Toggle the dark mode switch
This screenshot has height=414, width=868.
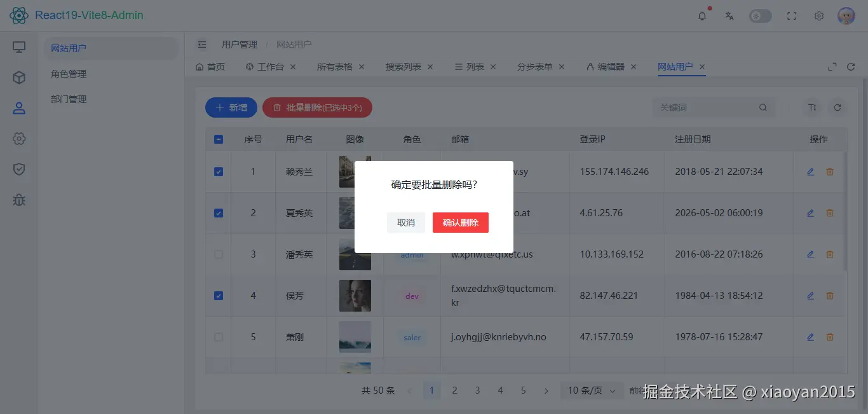[x=760, y=16]
